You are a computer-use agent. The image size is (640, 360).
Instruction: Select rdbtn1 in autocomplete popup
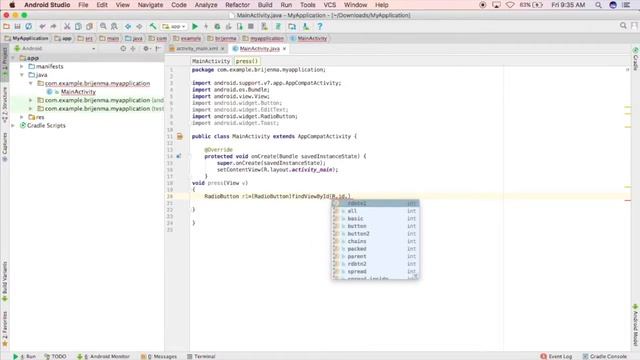coord(375,203)
